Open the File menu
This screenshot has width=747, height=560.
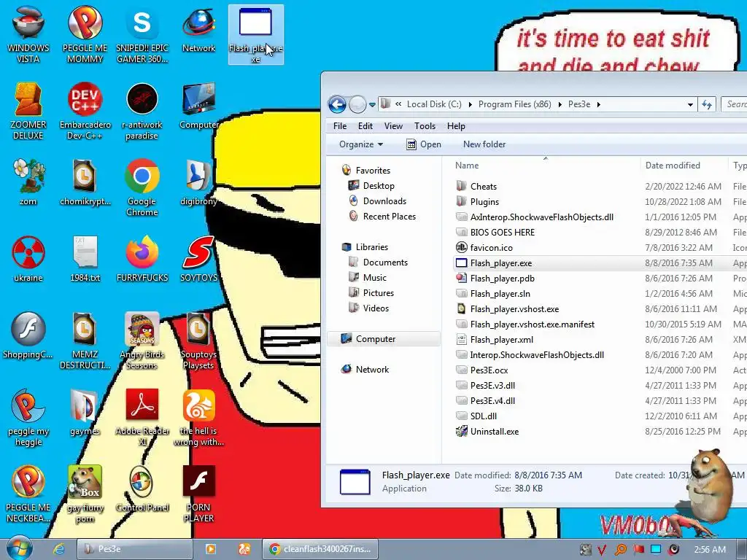click(340, 126)
